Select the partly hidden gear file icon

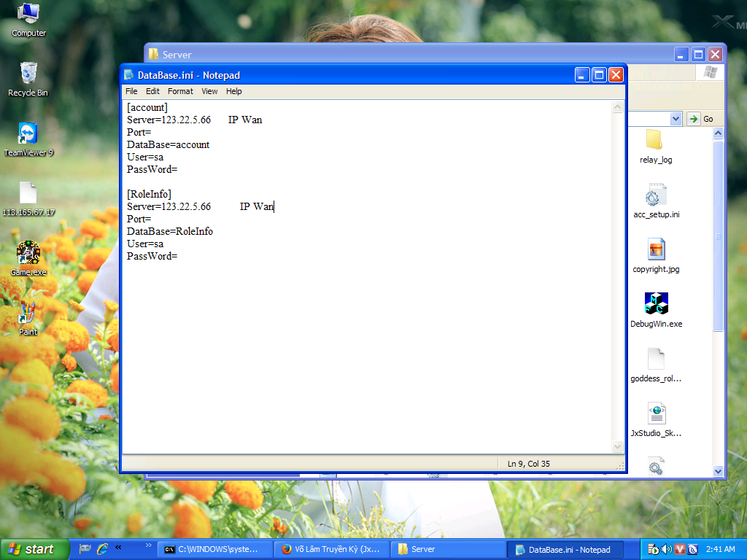click(656, 466)
